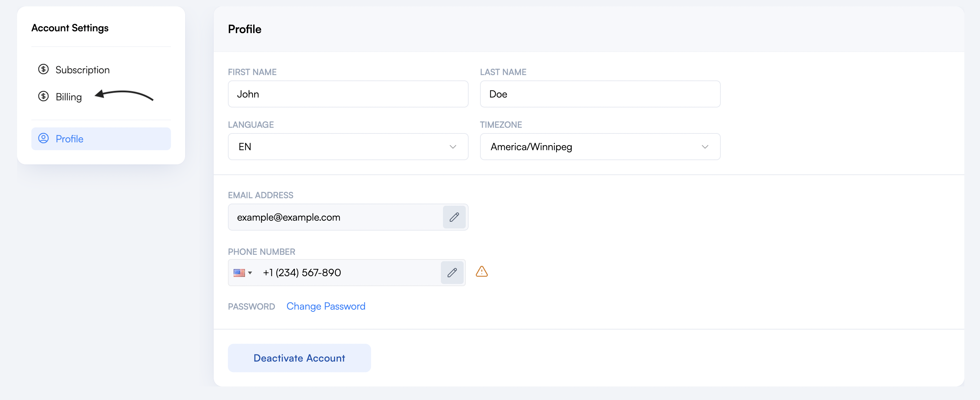Click the Billing dollar icon
Viewport: 980px width, 400px height.
click(x=43, y=96)
